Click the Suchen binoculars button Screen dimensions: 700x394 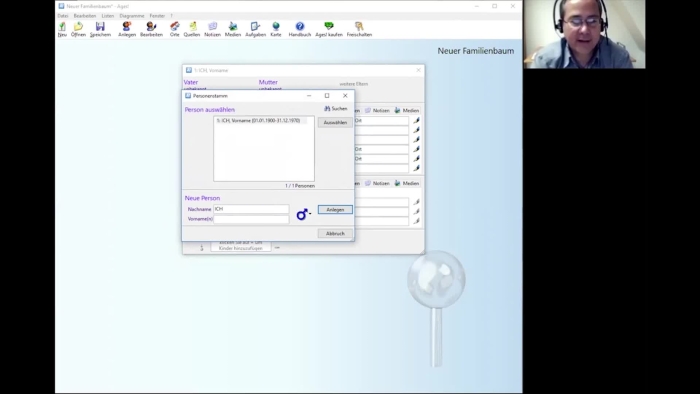coord(335,108)
